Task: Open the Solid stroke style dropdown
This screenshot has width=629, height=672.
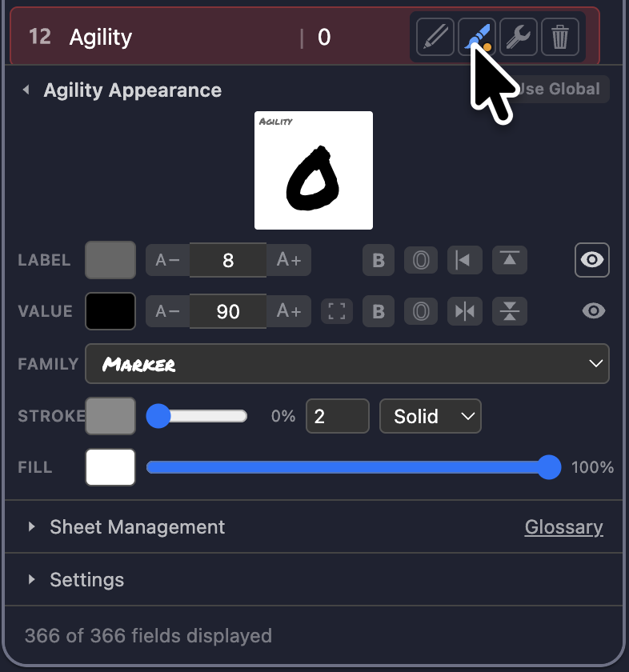Action: tap(430, 416)
